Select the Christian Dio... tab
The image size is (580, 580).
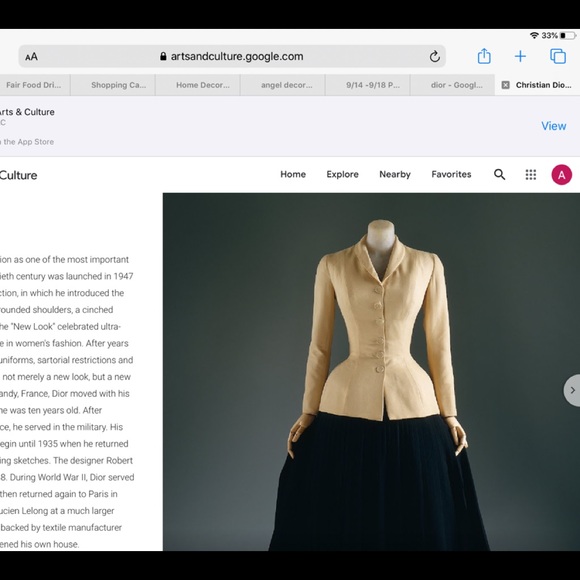tap(537, 85)
